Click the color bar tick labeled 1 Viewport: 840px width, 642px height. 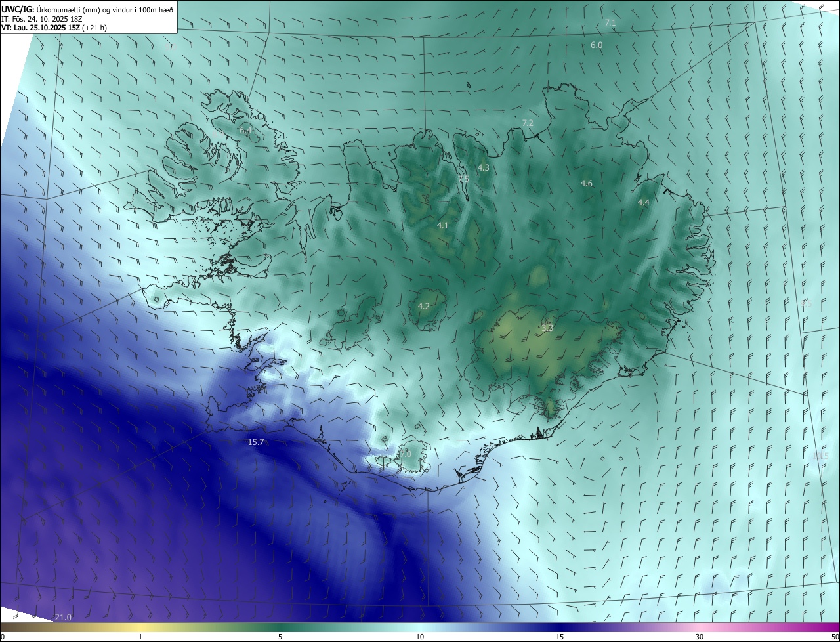(140, 637)
